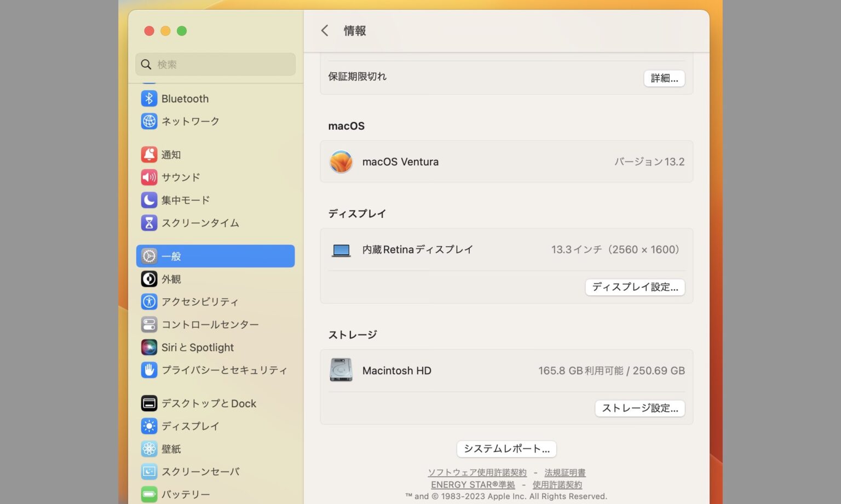The image size is (841, 504).
Task: Open ストレージ設定... button
Action: [x=640, y=408]
